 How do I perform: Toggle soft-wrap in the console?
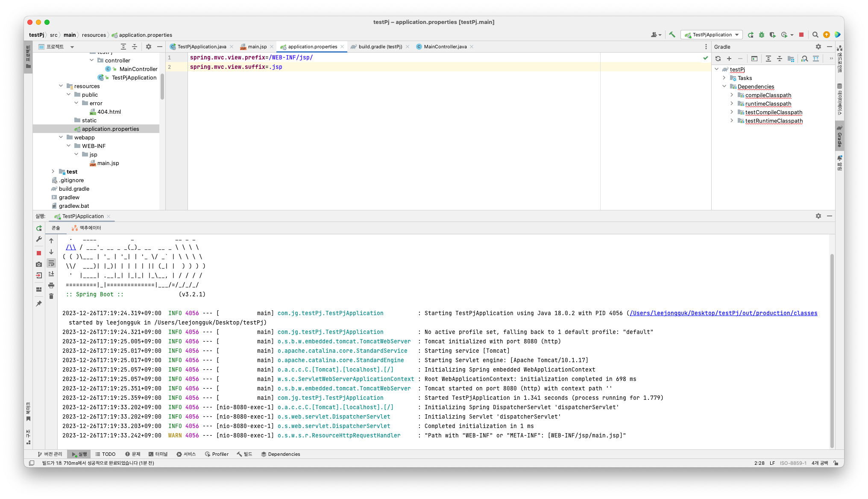tap(51, 263)
